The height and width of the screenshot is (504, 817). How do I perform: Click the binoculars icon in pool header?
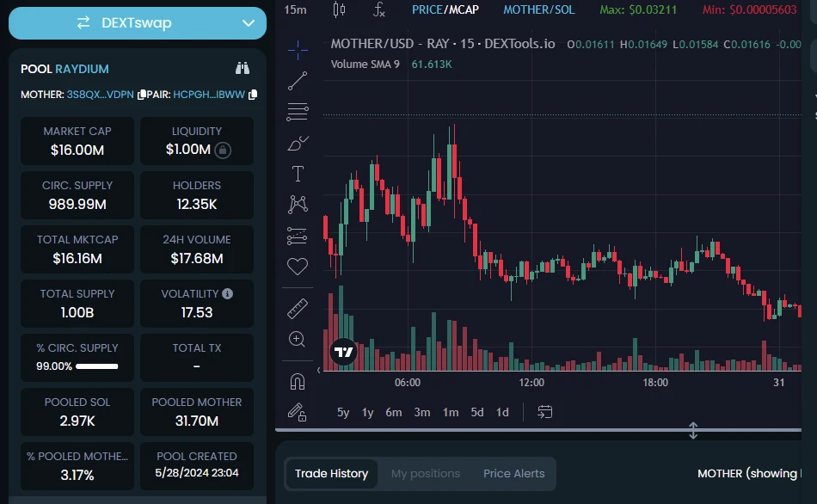pos(243,68)
